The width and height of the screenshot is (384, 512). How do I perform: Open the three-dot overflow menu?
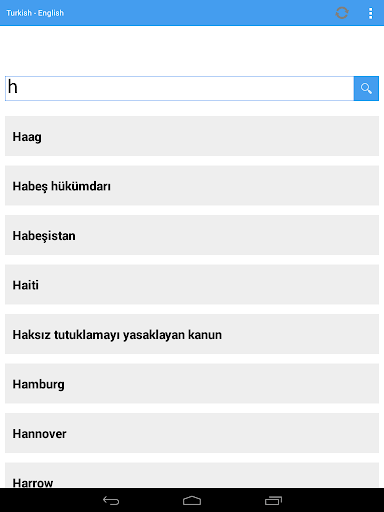coord(370,13)
